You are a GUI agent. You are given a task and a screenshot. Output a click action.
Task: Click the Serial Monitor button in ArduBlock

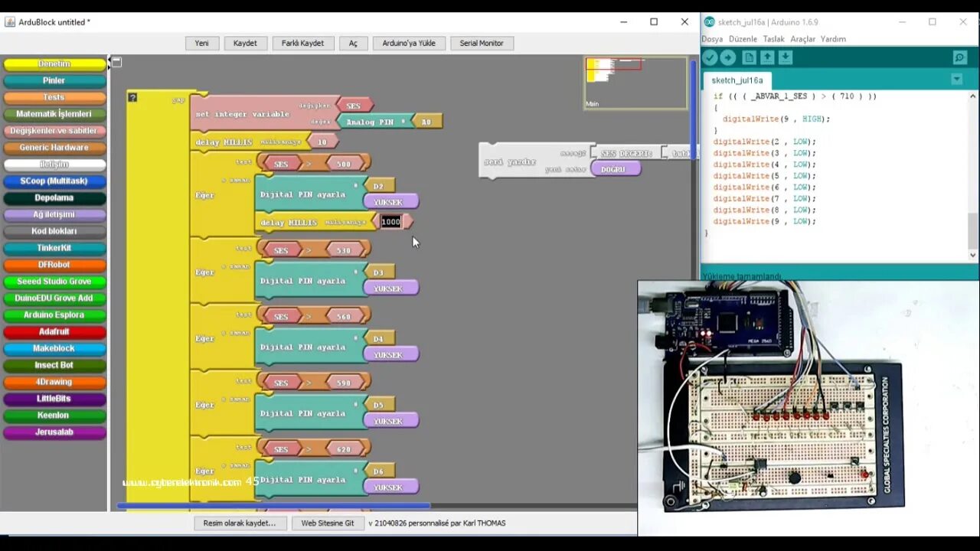pos(482,44)
